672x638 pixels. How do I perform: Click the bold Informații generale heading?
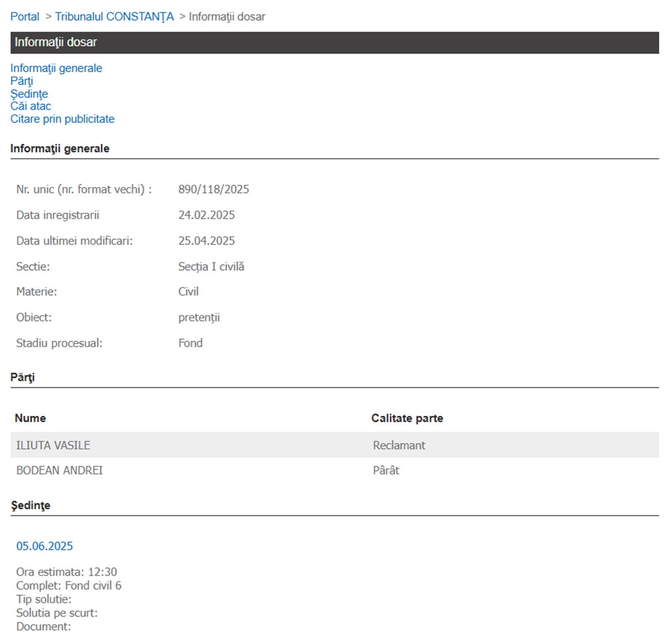pyautogui.click(x=60, y=149)
